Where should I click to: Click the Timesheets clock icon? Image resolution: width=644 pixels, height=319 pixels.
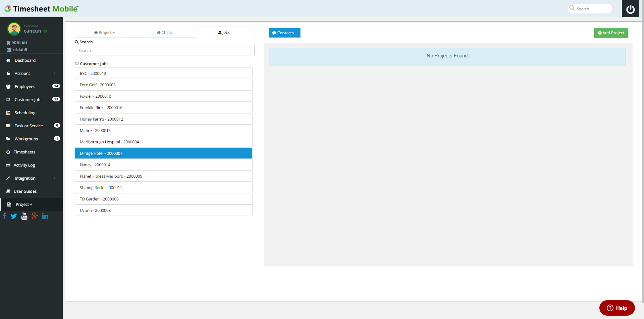pyautogui.click(x=8, y=152)
